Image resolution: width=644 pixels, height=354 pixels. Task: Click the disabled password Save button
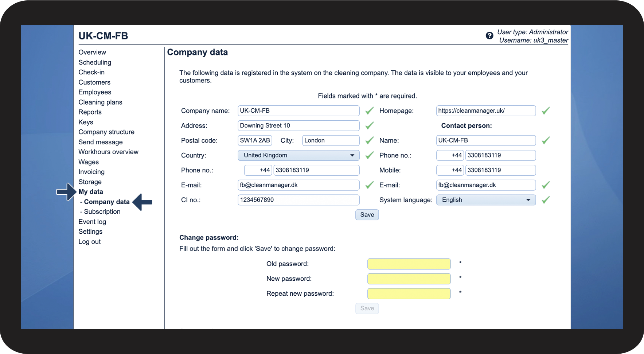pos(367,308)
